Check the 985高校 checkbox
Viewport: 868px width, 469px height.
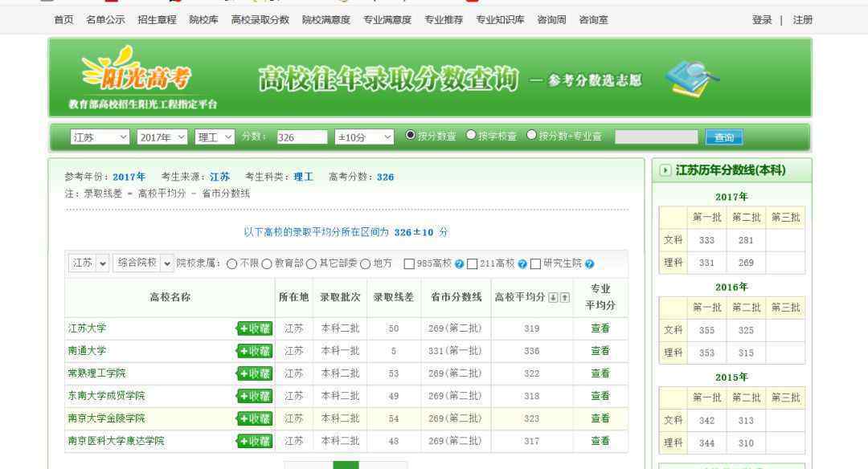point(409,264)
